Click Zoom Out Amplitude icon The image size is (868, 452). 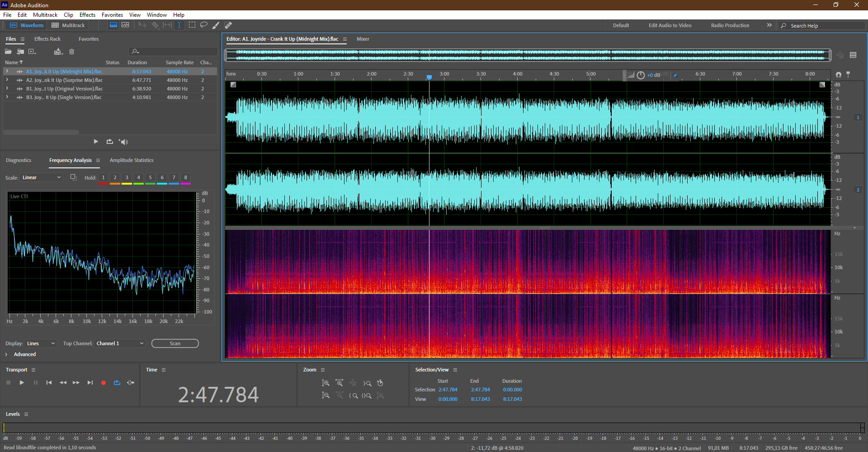click(325, 395)
